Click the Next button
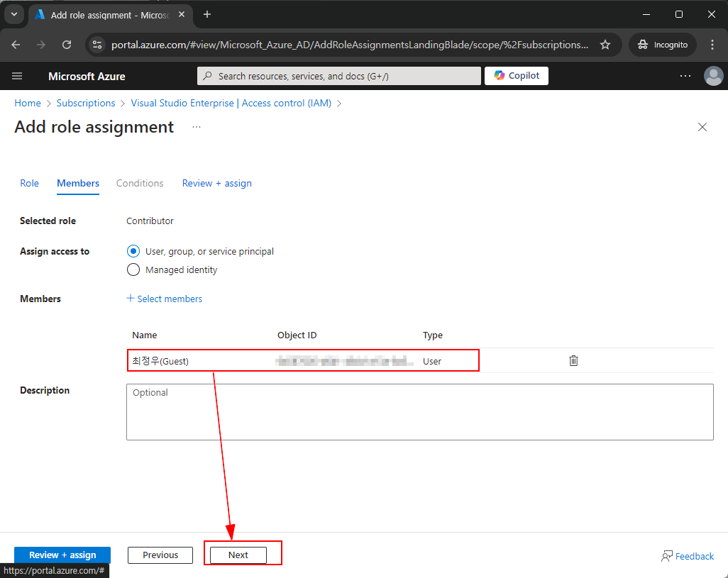Image resolution: width=728 pixels, height=578 pixels. tap(238, 555)
